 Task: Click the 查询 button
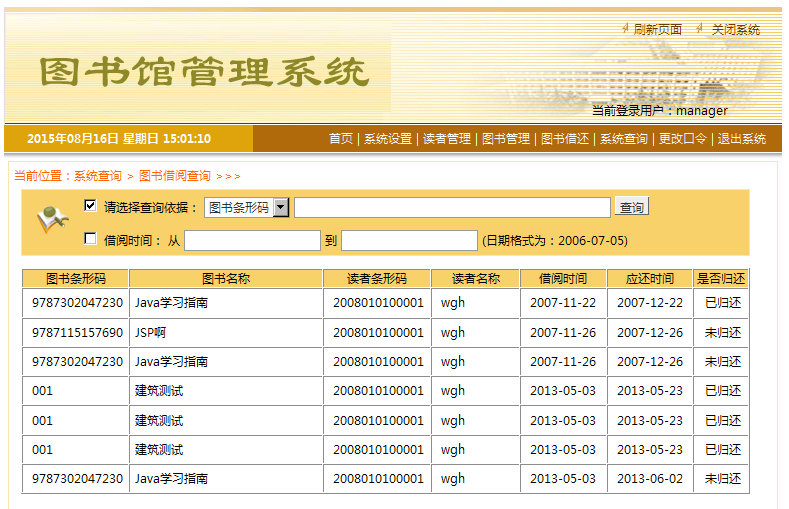click(x=632, y=207)
